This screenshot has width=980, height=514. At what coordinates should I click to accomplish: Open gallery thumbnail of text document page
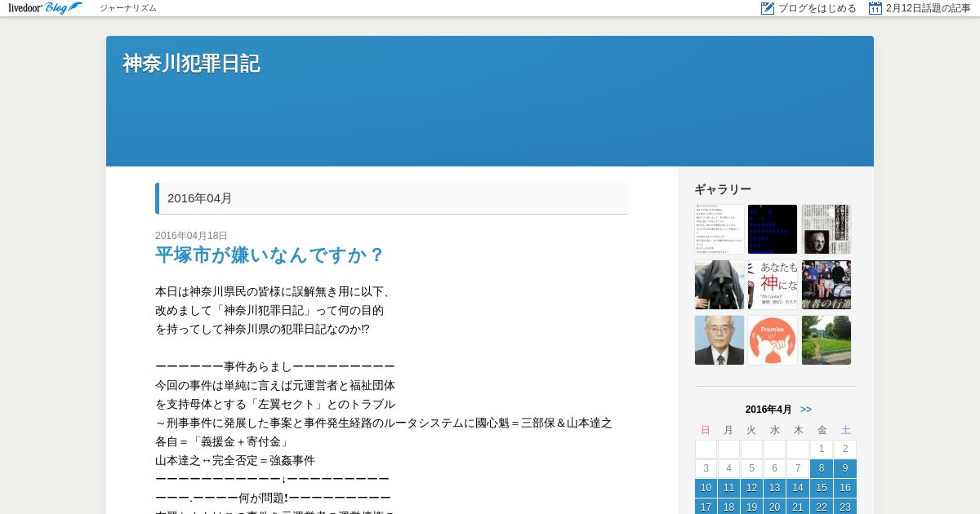point(719,229)
